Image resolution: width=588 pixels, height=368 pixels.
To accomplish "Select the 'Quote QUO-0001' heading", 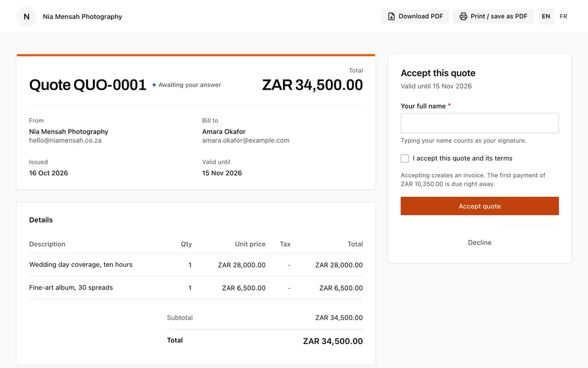I will pyautogui.click(x=88, y=85).
